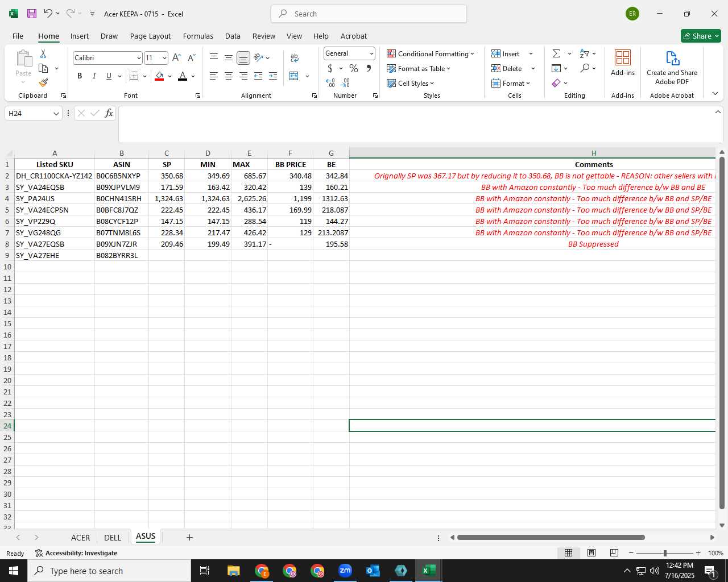Viewport: 728px width, 582px height.
Task: Switch to Page Layout view icon
Action: pyautogui.click(x=591, y=553)
